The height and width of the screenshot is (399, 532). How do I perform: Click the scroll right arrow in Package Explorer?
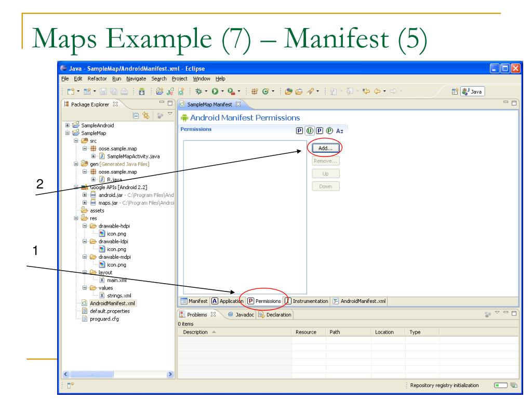(x=170, y=374)
